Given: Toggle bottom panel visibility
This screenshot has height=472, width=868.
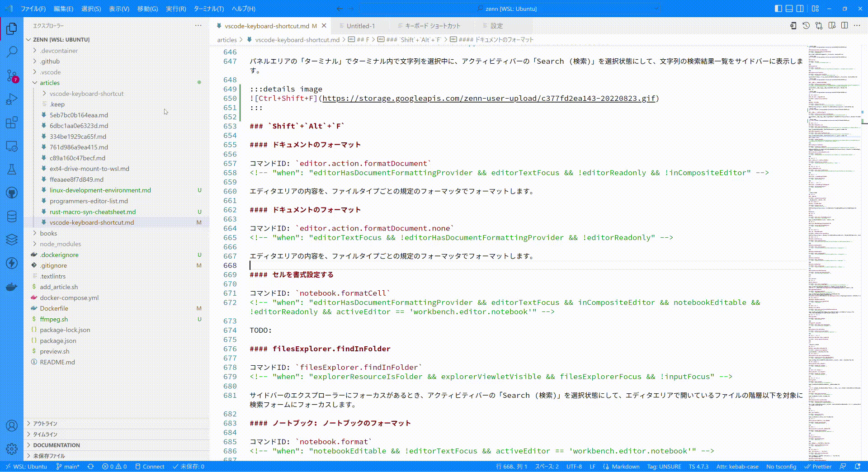Looking at the screenshot, I should tap(789, 9).
